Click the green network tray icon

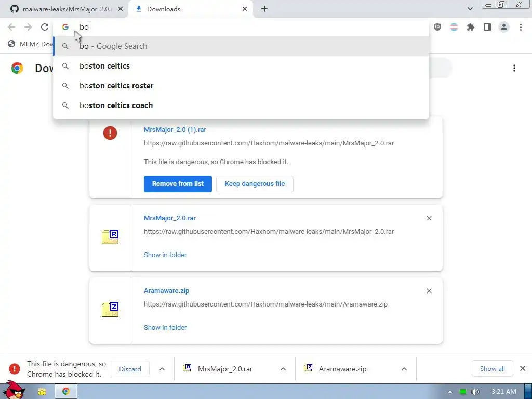coord(463,392)
